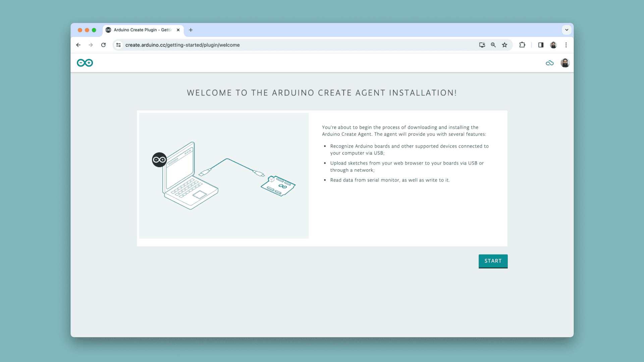
Task: Open a new tab with plus button
Action: tap(191, 30)
